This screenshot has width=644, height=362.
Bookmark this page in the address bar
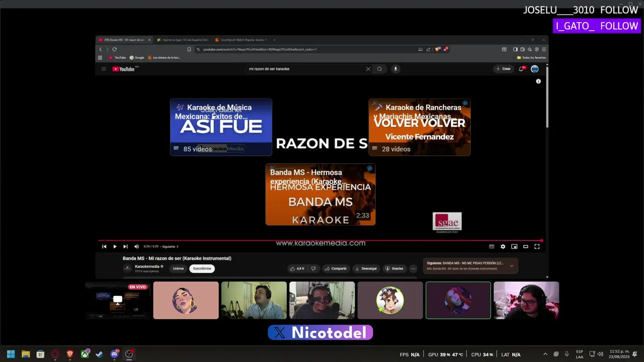[x=189, y=49]
